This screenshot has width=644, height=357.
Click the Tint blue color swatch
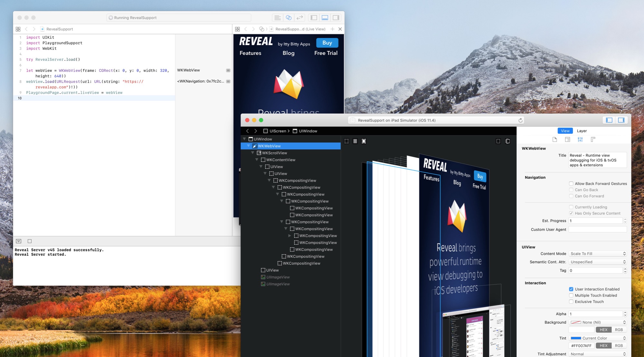[576, 338]
